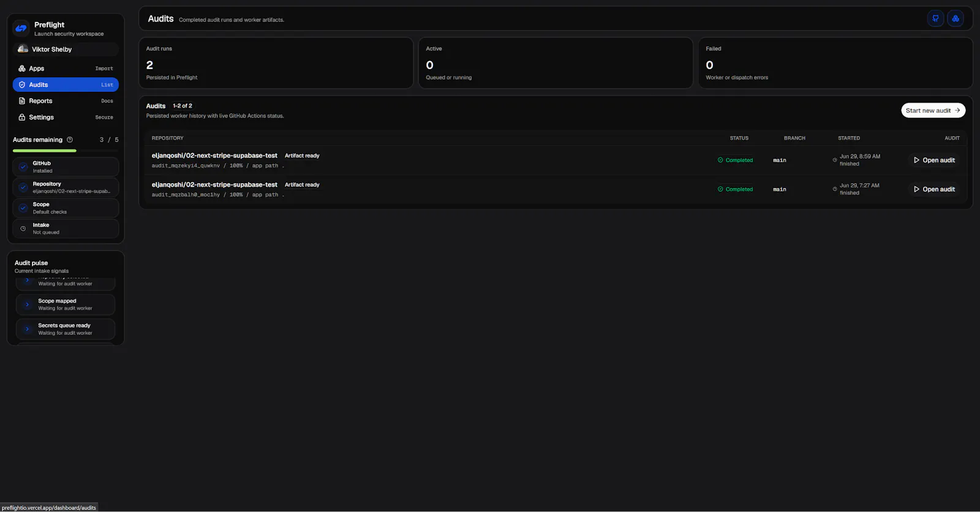This screenshot has width=980, height=512.
Task: Click the clock icon beside Jun 29, 8:59 AM
Action: click(835, 160)
